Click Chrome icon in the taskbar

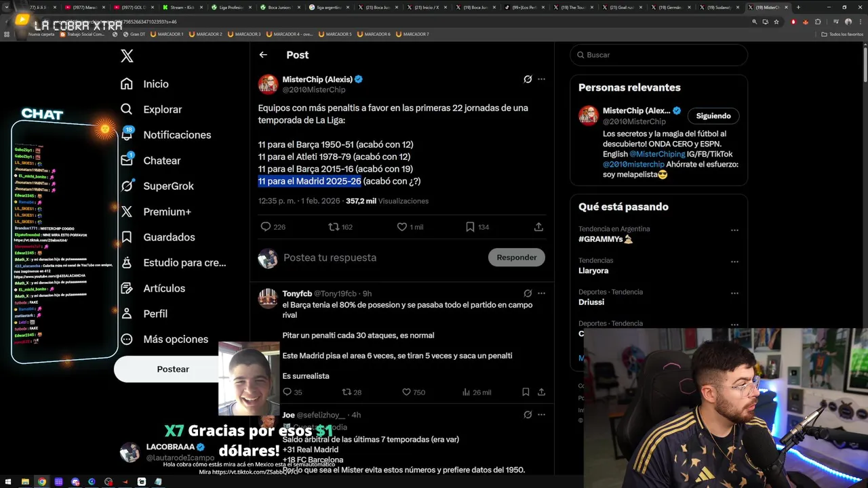tap(42, 482)
